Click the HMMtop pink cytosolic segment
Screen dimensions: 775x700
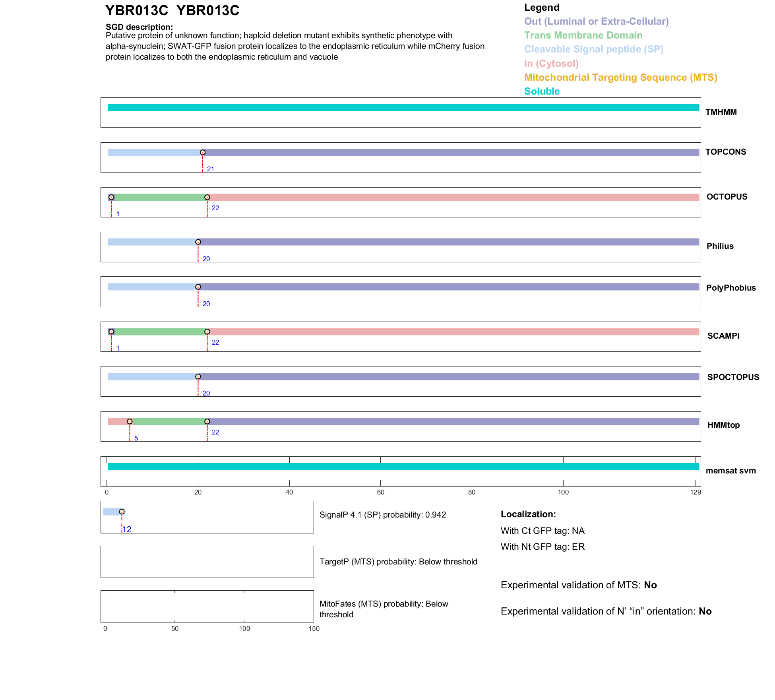[x=117, y=422]
